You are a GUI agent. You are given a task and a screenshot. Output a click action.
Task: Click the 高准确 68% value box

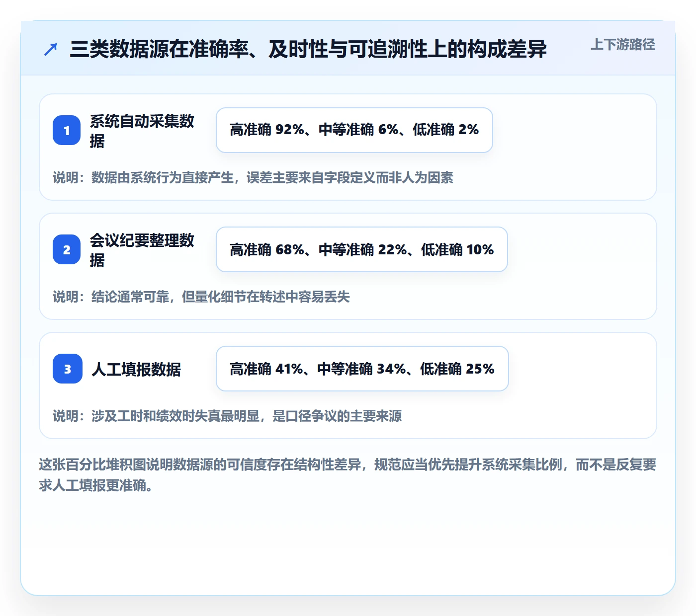coord(362,249)
